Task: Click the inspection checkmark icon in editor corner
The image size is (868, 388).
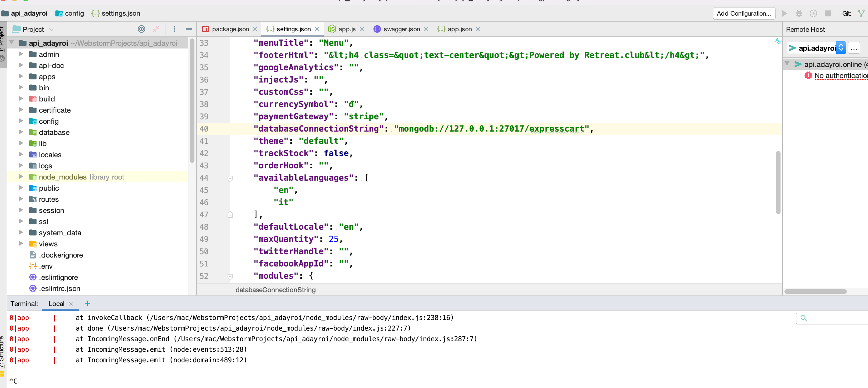Action: coord(778,41)
